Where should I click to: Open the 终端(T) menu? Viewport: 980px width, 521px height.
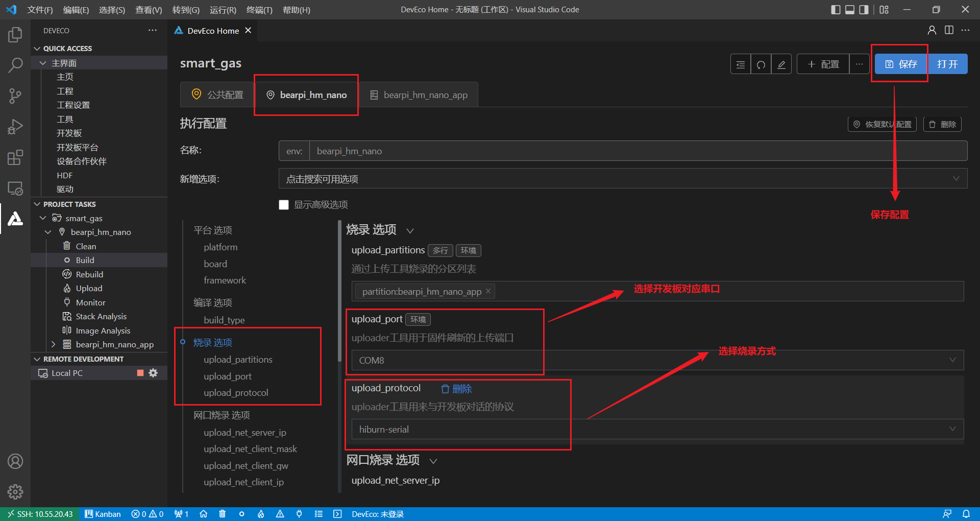click(x=259, y=10)
